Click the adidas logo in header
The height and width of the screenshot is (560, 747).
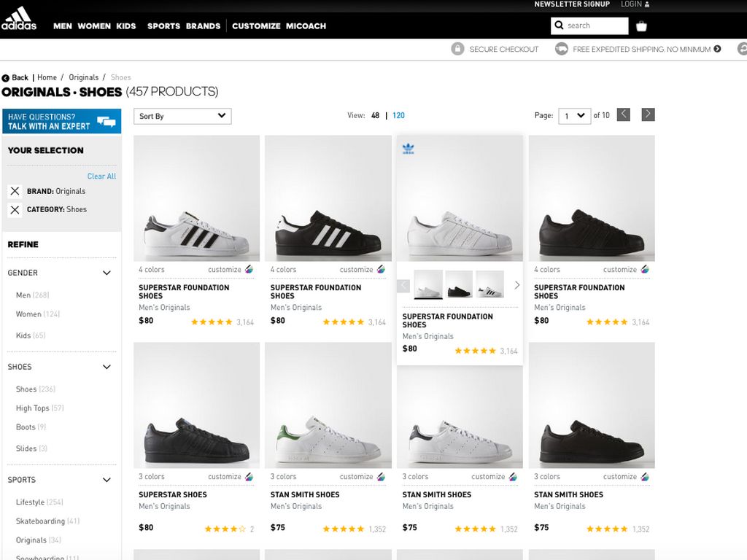[18, 19]
